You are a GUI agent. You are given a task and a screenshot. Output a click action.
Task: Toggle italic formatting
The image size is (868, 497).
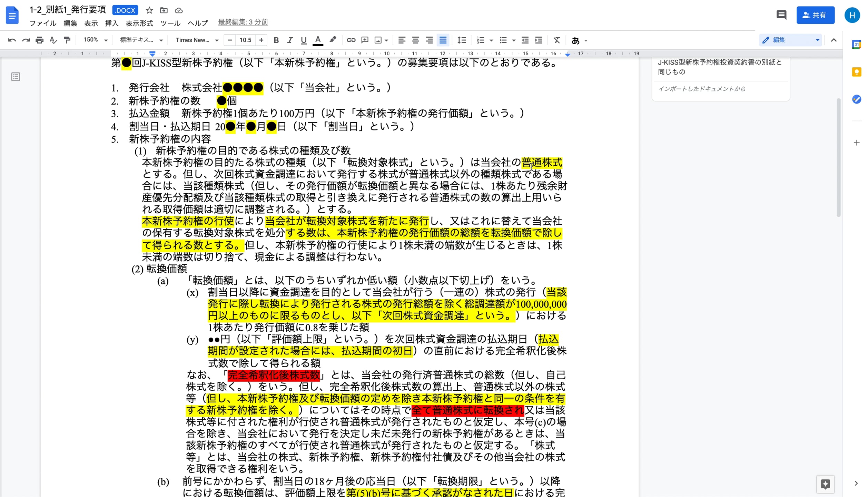click(x=289, y=40)
